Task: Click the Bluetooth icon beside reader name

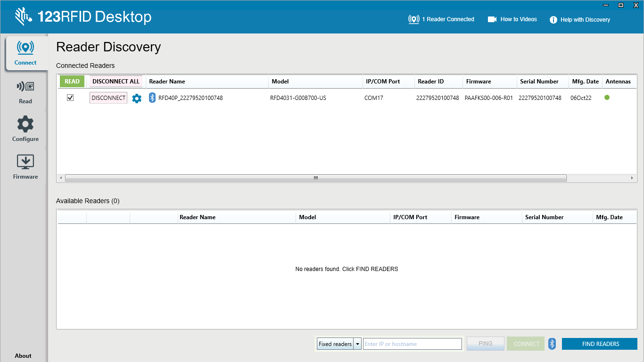Action: pos(152,98)
